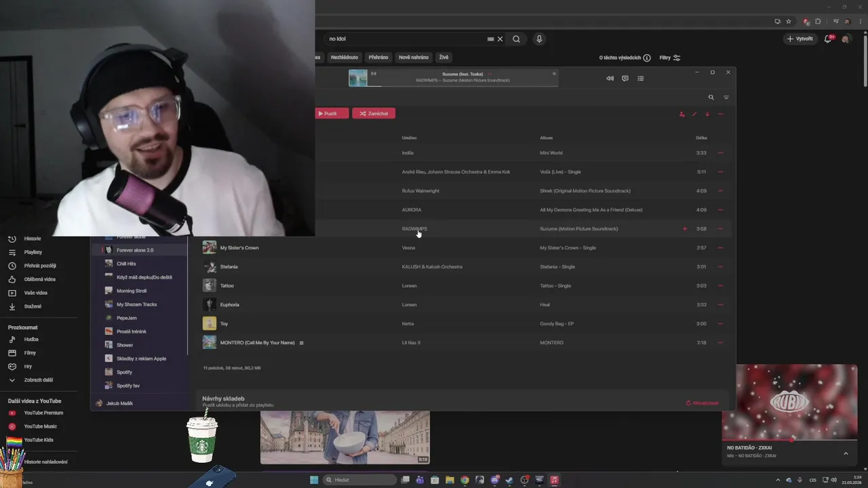Click the YouTube search input with 'no idol'

coord(407,39)
